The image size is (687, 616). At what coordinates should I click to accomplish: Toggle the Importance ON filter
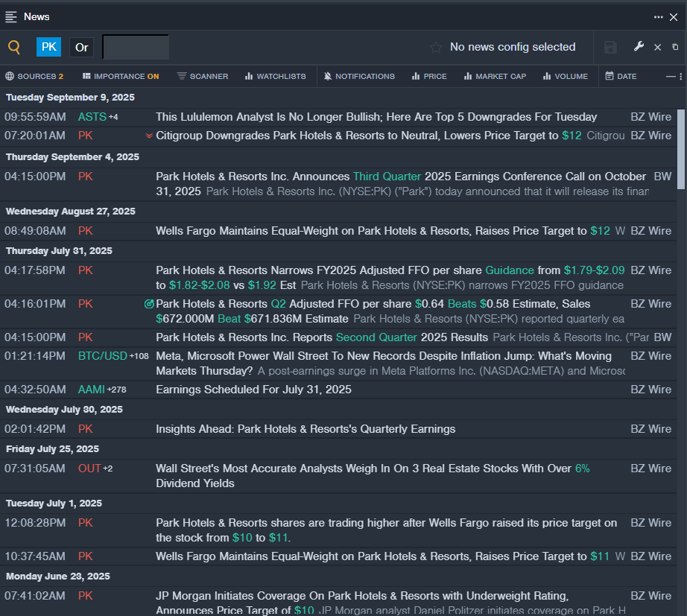[x=121, y=76]
